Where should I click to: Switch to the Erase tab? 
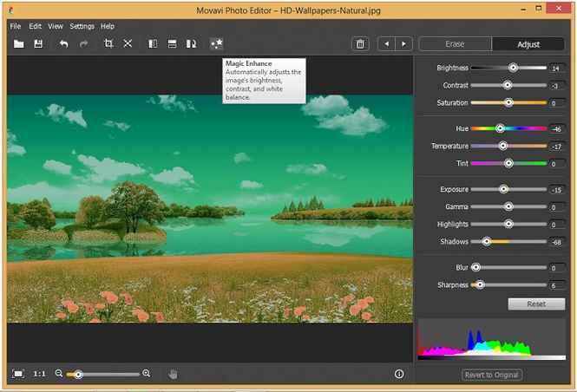point(455,43)
